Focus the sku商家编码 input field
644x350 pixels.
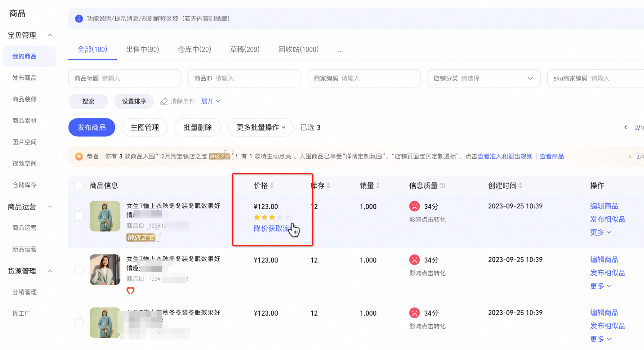(x=595, y=78)
